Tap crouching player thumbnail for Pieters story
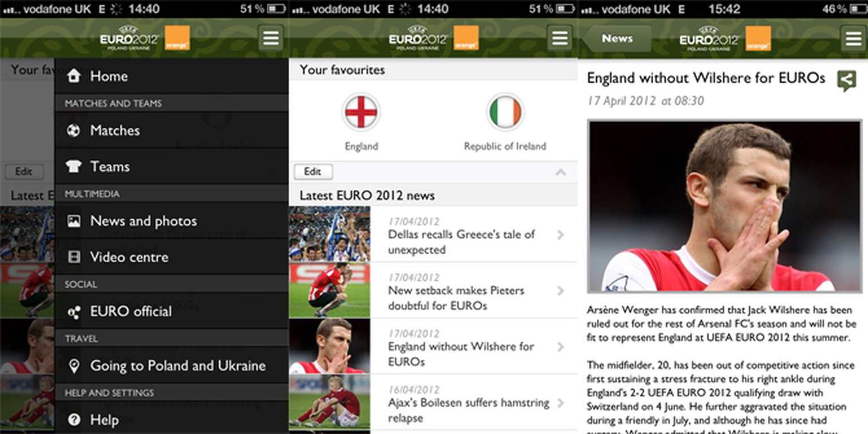The height and width of the screenshot is (434, 868). (x=329, y=290)
